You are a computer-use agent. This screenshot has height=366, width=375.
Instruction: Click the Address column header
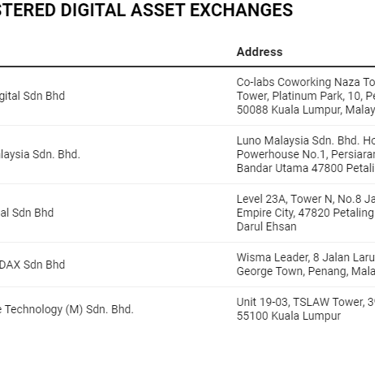259,52
